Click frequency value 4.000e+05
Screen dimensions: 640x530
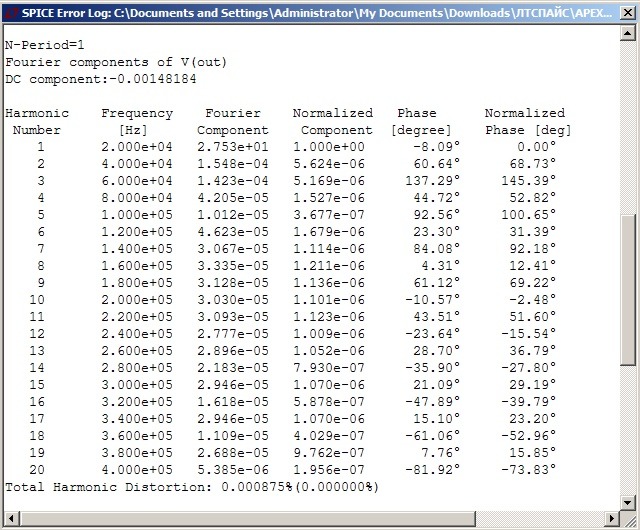point(137,470)
